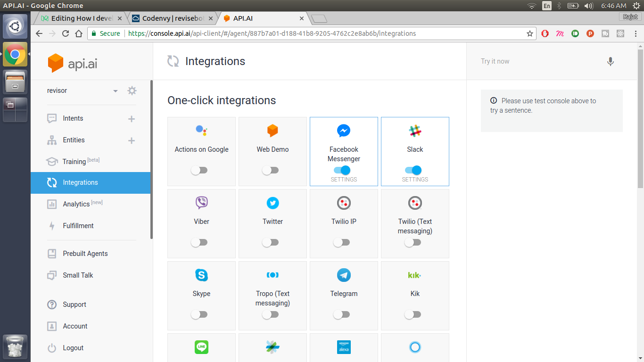
Task: Click the Actions on Google assistant icon
Action: 201,131
